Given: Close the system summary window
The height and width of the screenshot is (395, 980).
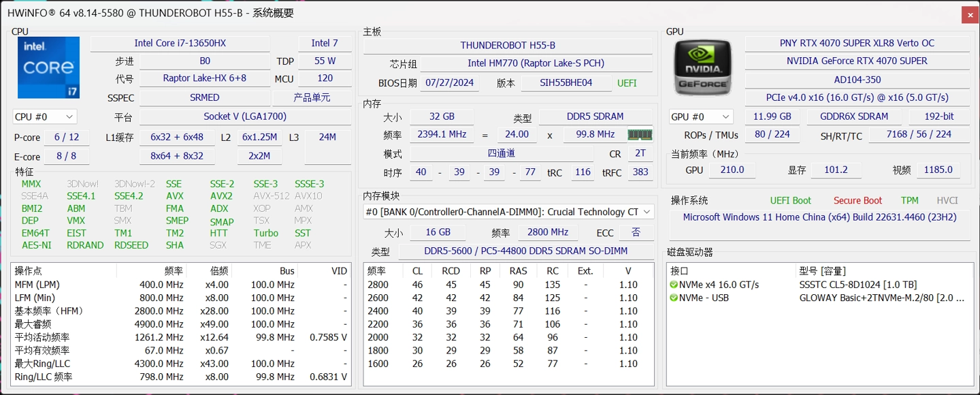Looking at the screenshot, I should [969, 14].
